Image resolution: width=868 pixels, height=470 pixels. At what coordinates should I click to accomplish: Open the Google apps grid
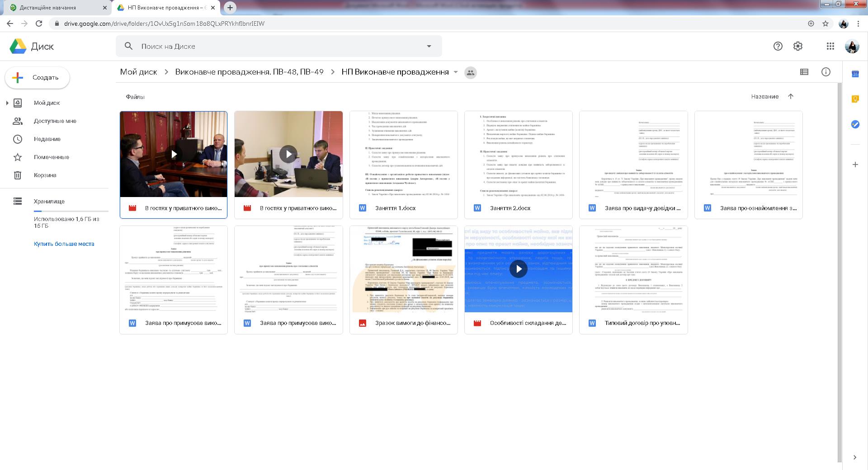pos(830,46)
